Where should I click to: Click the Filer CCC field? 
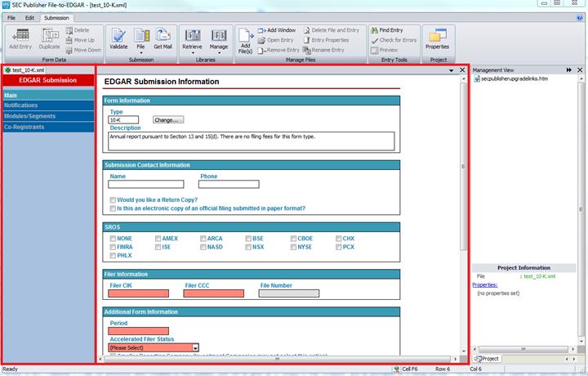coord(214,293)
